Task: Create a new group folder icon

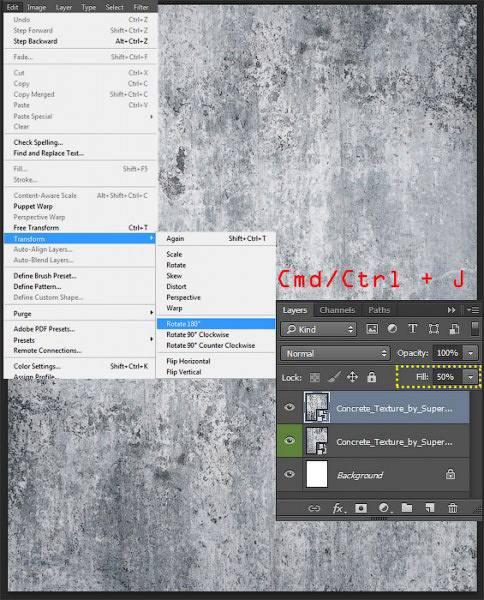Action: (407, 508)
